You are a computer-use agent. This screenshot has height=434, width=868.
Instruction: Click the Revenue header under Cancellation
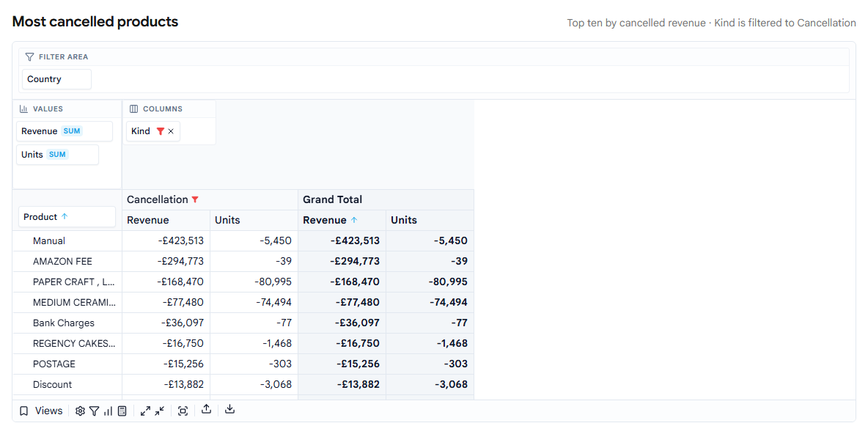click(x=166, y=221)
